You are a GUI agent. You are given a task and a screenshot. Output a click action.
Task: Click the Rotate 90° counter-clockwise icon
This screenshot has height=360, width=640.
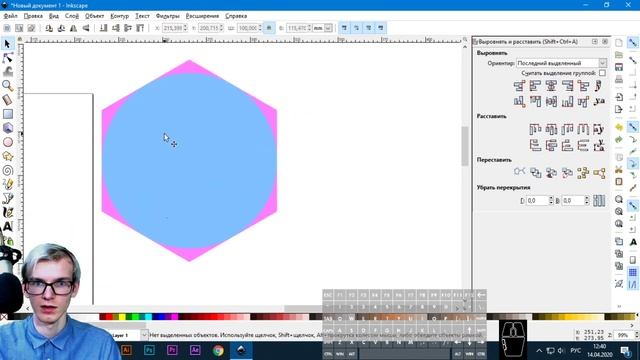click(49, 28)
